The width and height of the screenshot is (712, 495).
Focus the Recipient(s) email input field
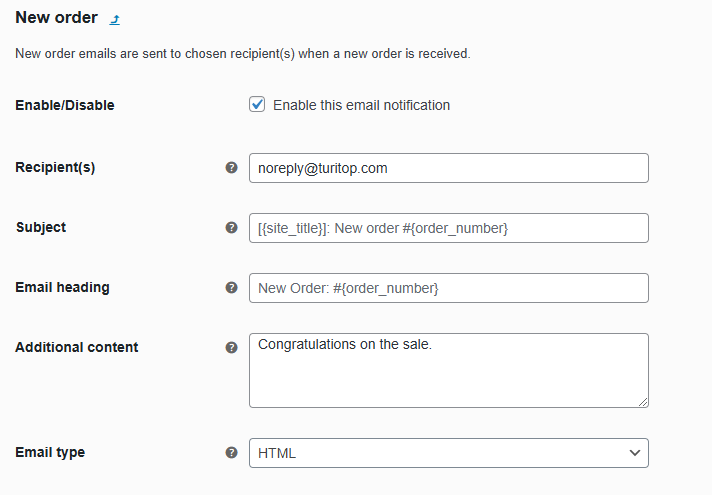click(448, 168)
